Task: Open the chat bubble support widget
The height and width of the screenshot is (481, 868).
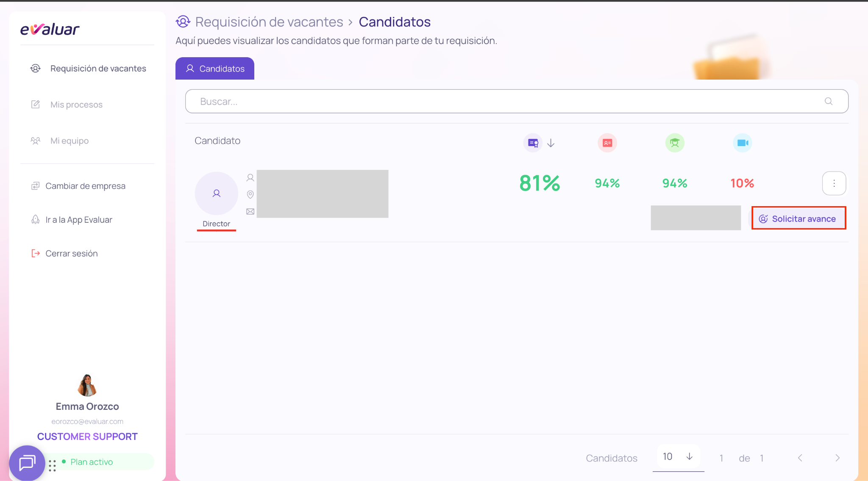Action: 27,463
